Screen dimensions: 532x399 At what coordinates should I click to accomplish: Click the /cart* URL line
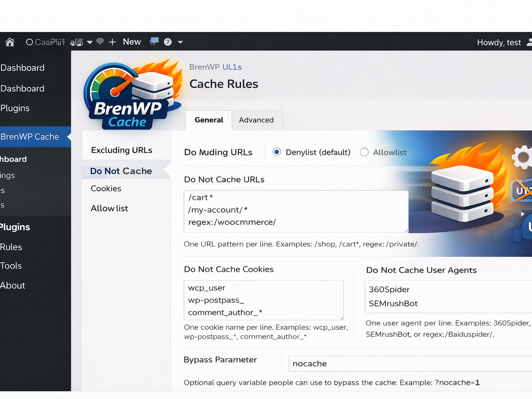[201, 198]
